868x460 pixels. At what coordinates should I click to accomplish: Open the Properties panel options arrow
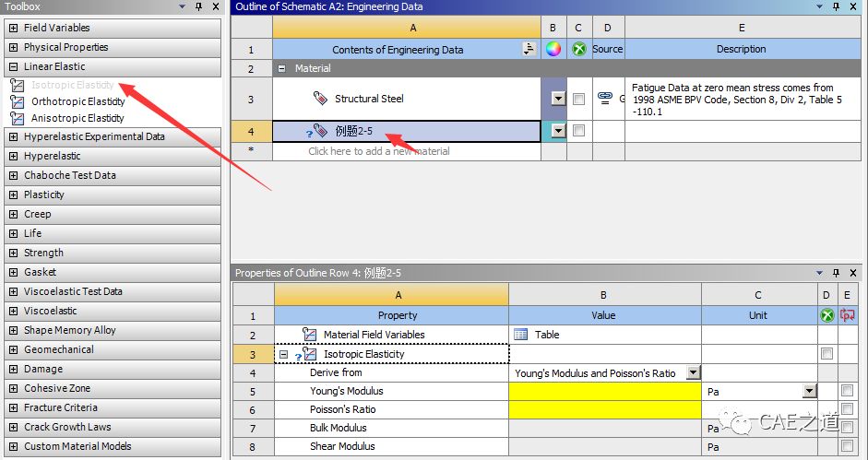tap(819, 273)
